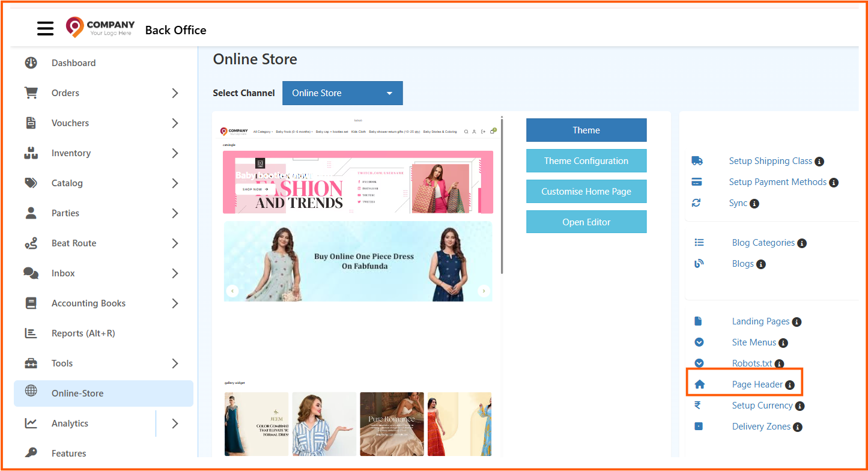Select Dashboard in the sidebar

(x=73, y=62)
